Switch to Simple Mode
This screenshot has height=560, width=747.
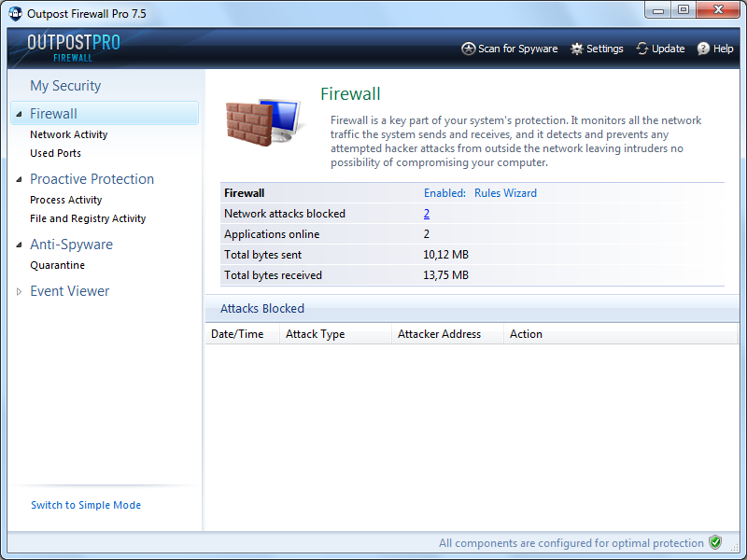coord(86,505)
